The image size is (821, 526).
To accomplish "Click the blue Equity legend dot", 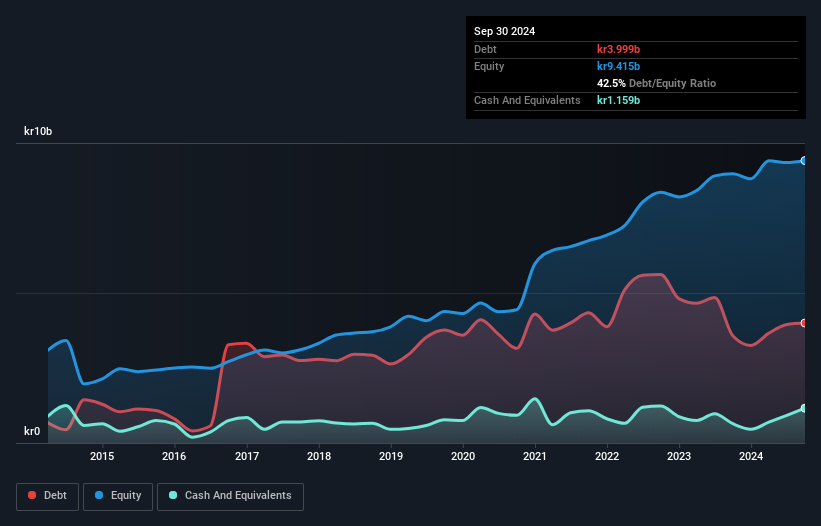I will pyautogui.click(x=99, y=495).
